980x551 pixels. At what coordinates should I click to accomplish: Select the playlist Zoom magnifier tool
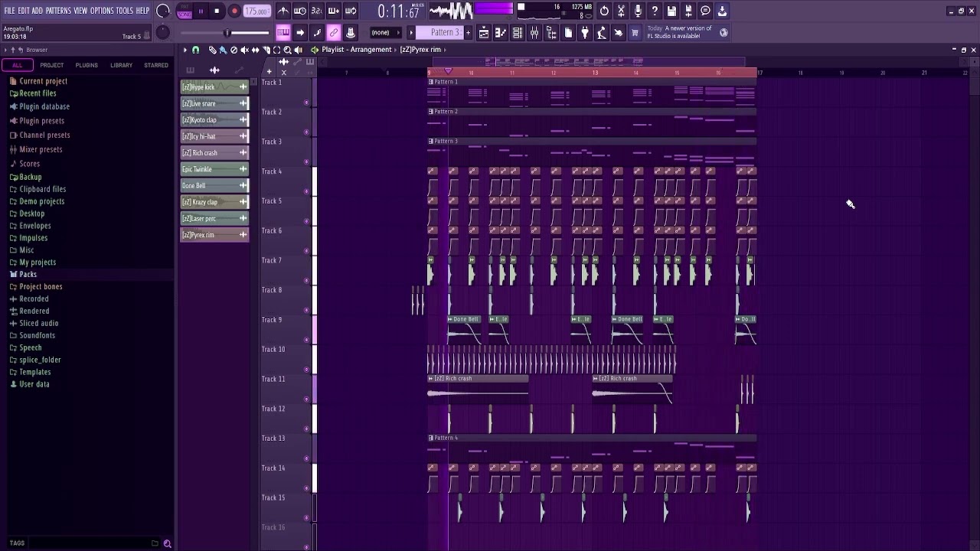pos(287,50)
